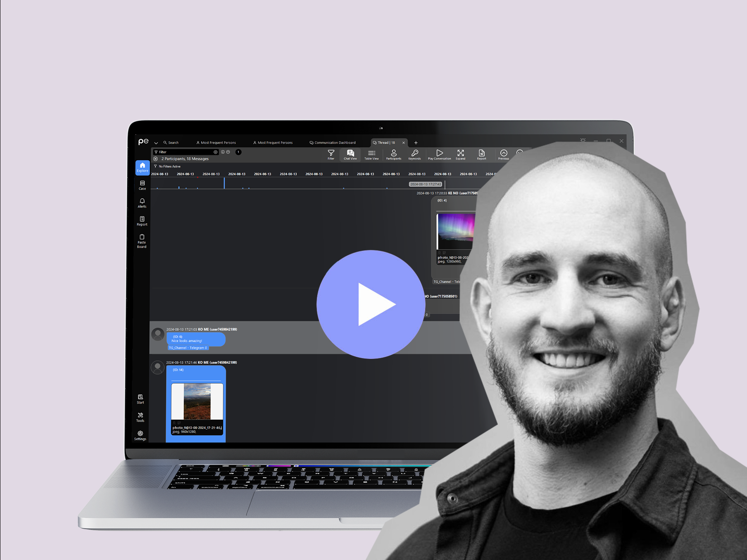747x560 pixels.
Task: Click avatar of KO ME message at 17:21:46
Action: 158,367
